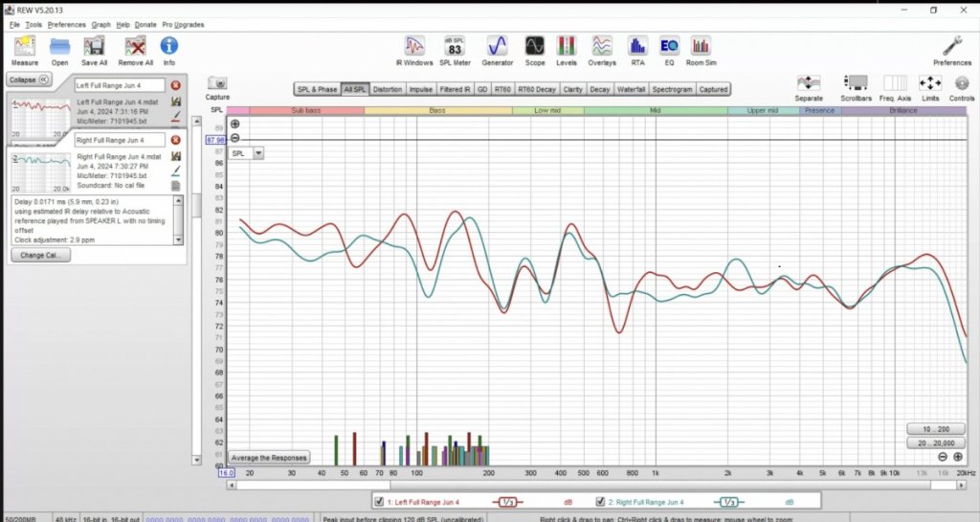Switch to SPL & Phase tab
980x522 pixels.
click(317, 89)
